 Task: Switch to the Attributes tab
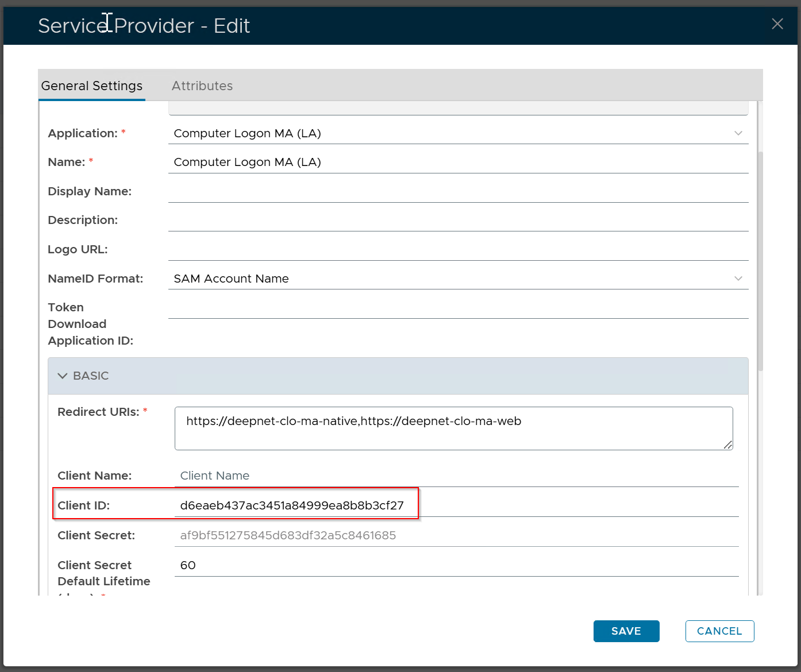tap(202, 86)
